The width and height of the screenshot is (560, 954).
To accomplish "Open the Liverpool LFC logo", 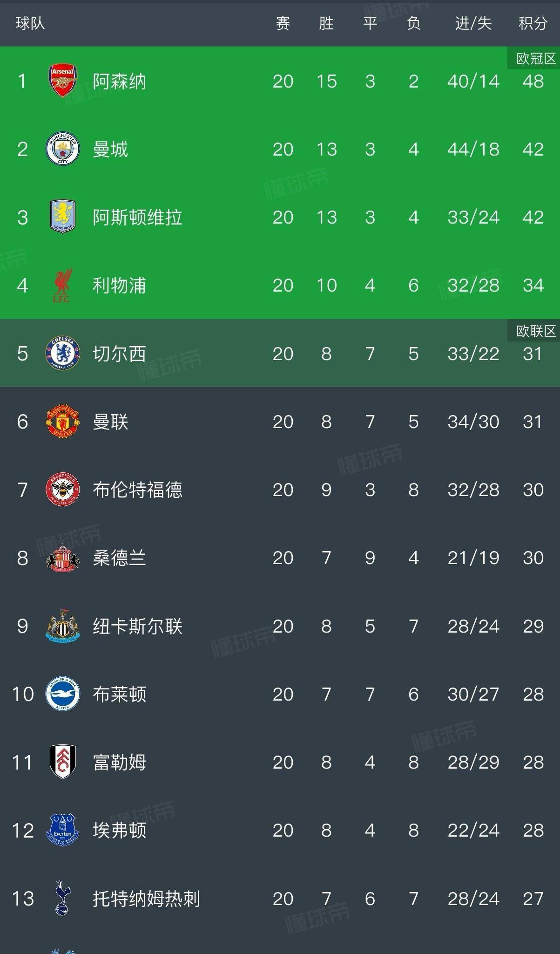I will 62,285.
